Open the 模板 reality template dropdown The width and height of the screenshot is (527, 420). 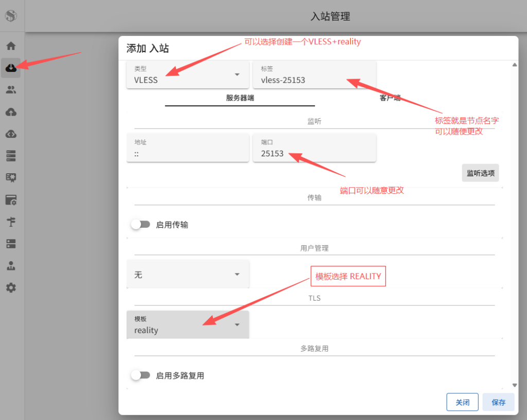(188, 325)
